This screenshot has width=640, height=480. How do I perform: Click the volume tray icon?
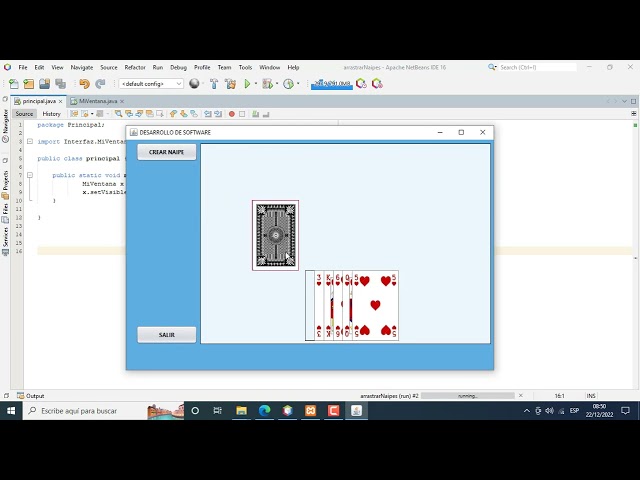pos(550,411)
